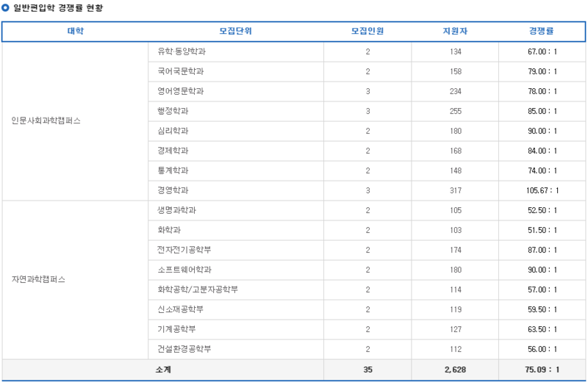Click the ratio 67.00 : 1
Screen dimensions: 588x382
click(x=542, y=51)
